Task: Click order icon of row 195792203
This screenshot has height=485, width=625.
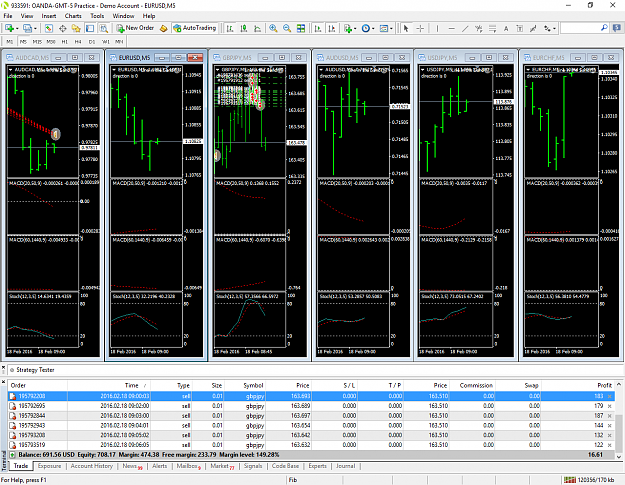Action: click(12, 396)
